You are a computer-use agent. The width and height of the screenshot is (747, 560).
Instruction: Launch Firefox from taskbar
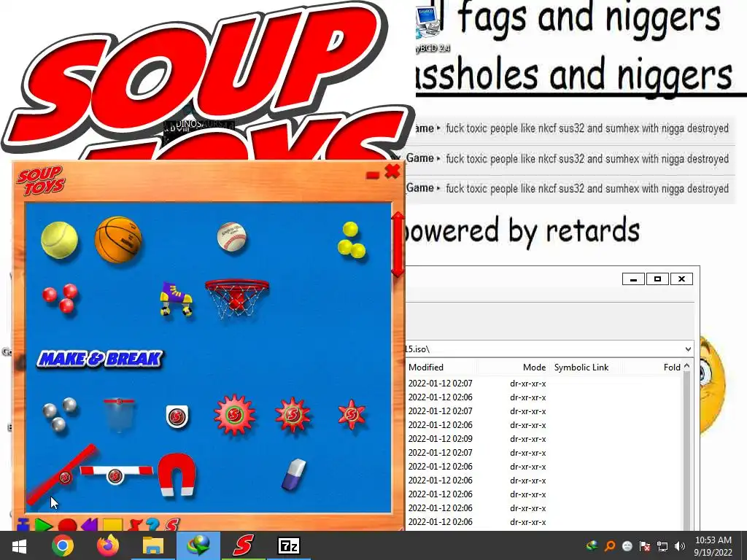coord(108,546)
